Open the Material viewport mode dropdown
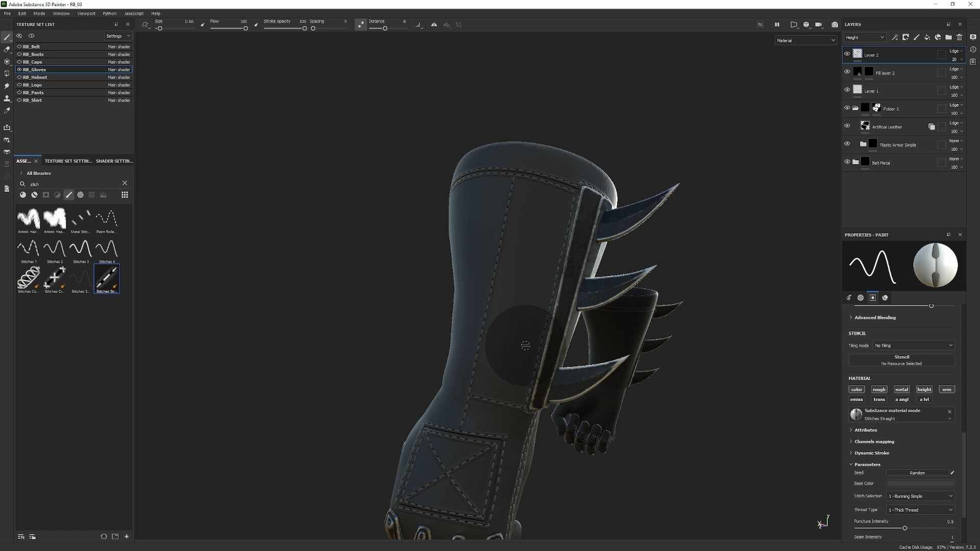 [805, 40]
